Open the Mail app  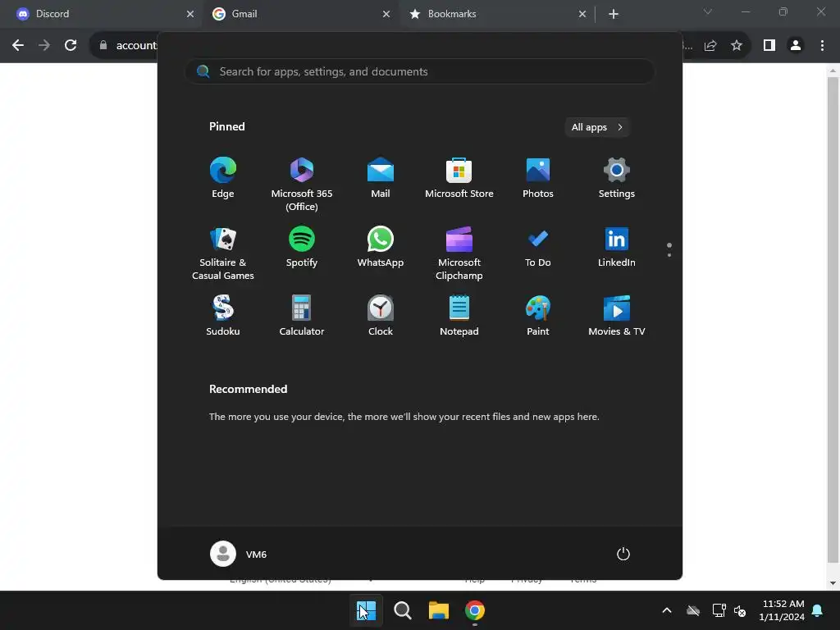(x=381, y=178)
